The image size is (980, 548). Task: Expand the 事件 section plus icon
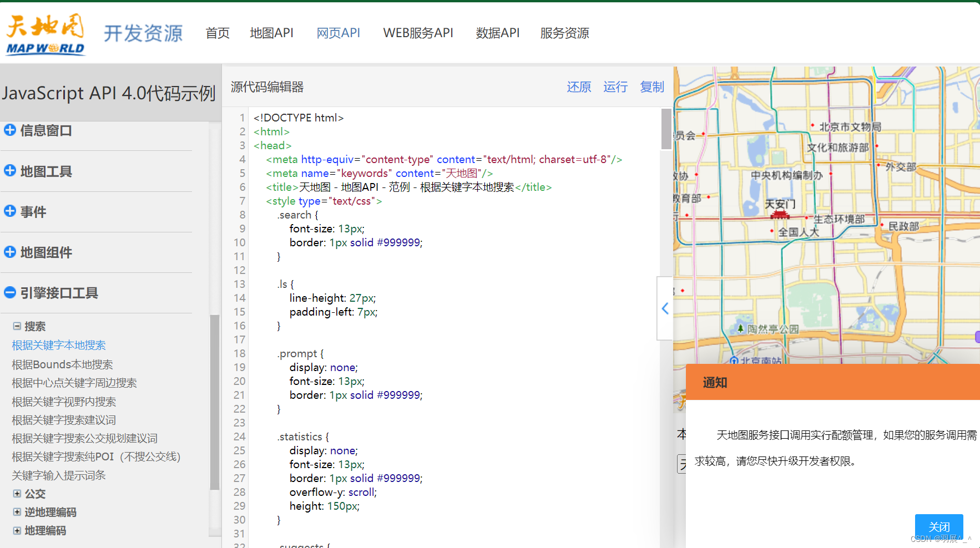coord(10,211)
